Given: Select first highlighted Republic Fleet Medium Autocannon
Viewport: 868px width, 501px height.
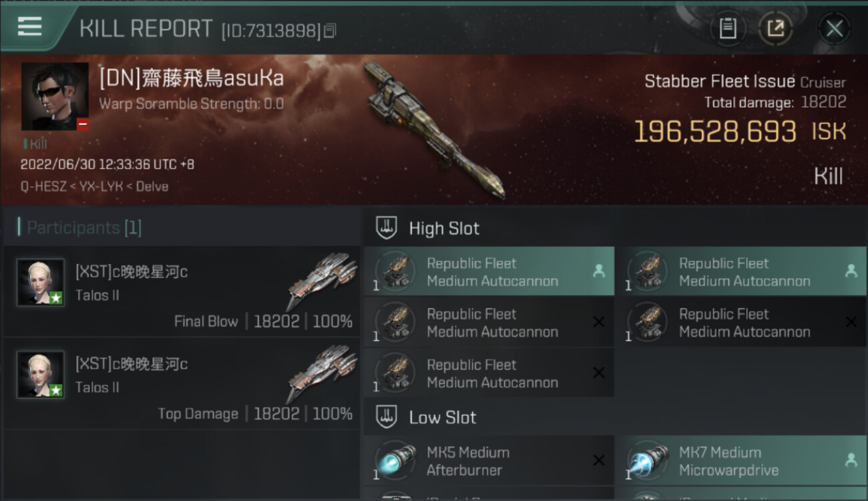Looking at the screenshot, I should click(x=489, y=272).
